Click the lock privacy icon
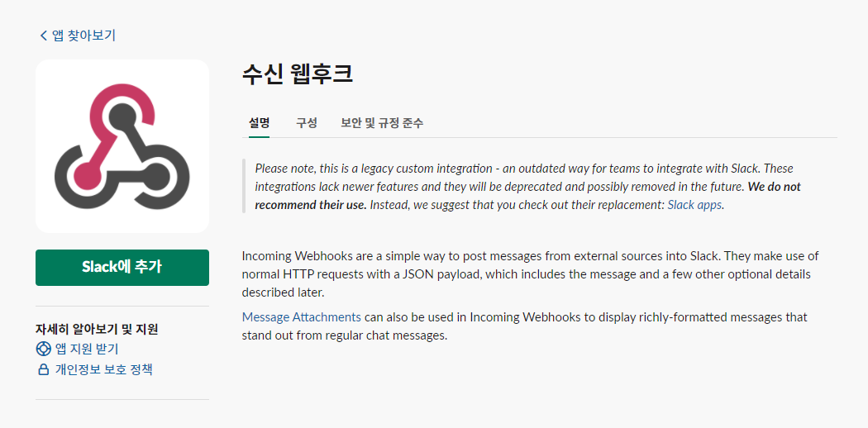 [x=43, y=370]
